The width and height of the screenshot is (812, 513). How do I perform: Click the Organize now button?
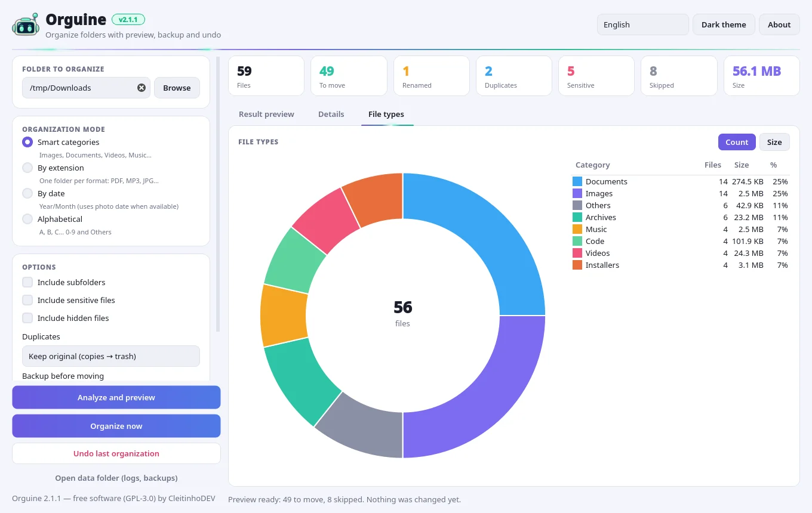[x=116, y=426]
